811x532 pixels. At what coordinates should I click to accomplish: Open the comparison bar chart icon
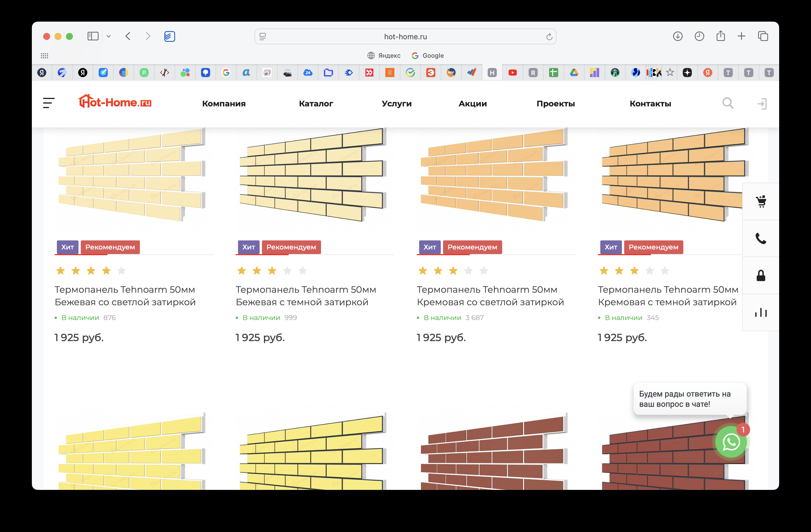[761, 312]
